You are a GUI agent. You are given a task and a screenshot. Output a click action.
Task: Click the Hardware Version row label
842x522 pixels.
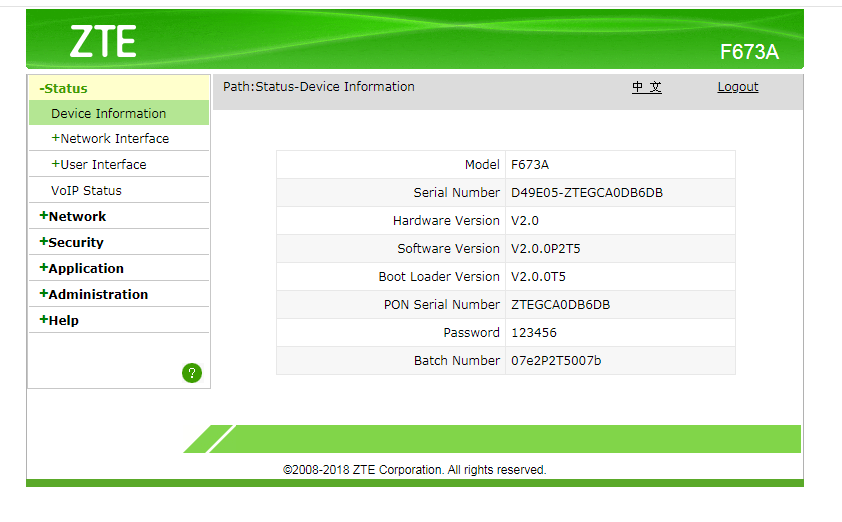point(446,221)
